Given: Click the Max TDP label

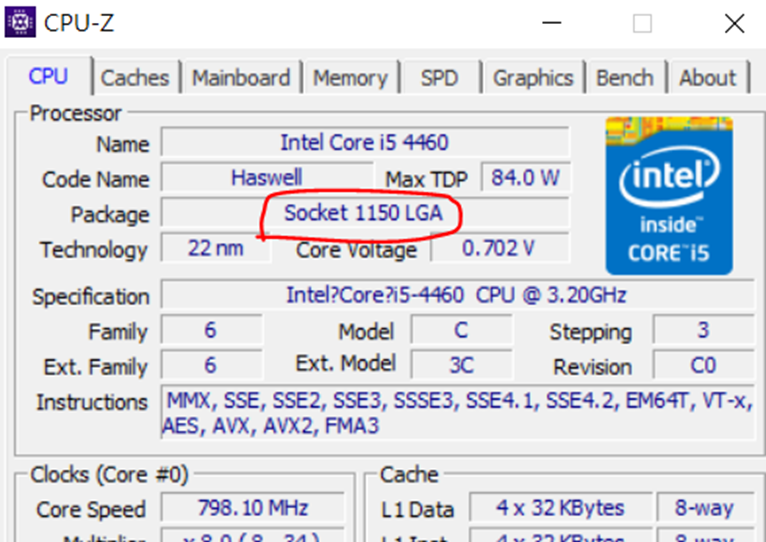Looking at the screenshot, I should [x=426, y=180].
